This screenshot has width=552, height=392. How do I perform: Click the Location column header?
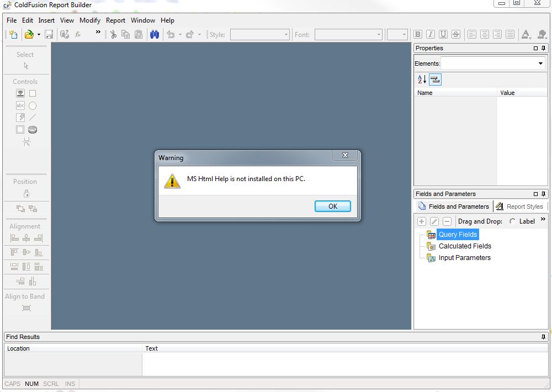tap(73, 348)
